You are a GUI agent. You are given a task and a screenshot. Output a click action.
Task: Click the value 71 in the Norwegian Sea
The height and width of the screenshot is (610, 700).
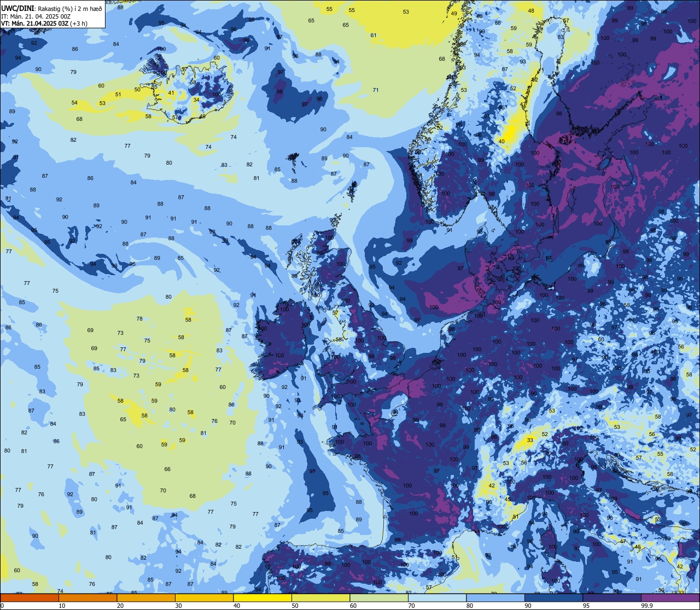(376, 90)
